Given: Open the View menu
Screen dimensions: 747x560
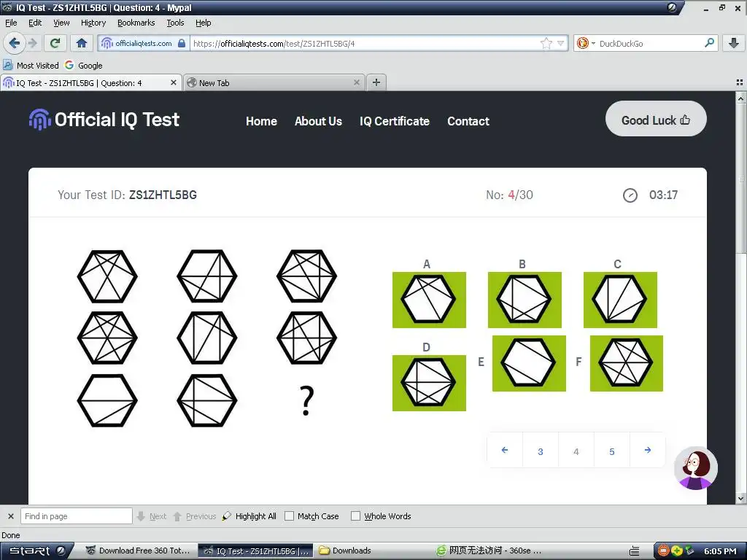Looking at the screenshot, I should [x=61, y=23].
